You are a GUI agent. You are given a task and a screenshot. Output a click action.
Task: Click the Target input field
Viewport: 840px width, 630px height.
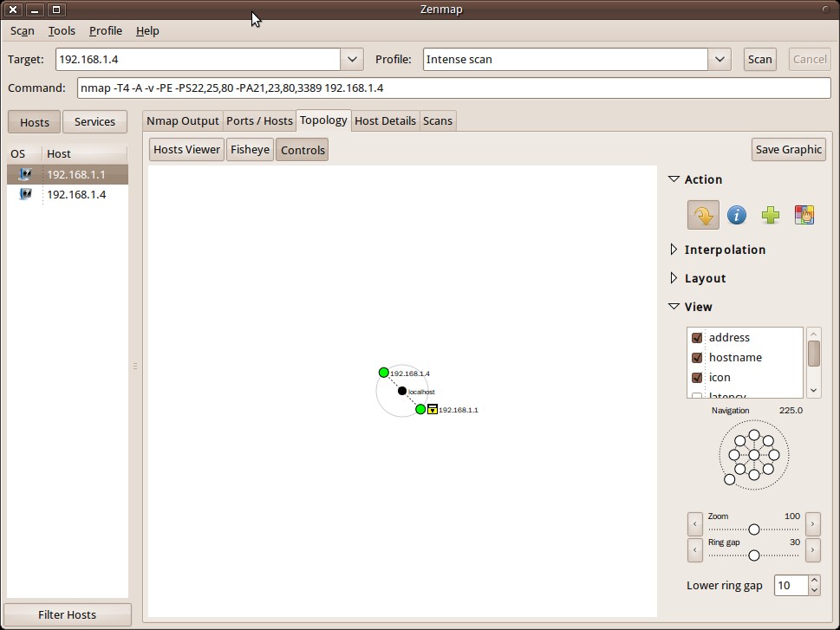pos(198,60)
